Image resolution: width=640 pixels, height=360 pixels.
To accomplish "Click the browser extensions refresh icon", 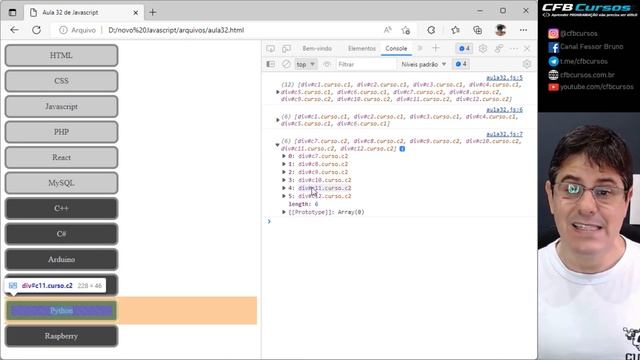I will click(431, 30).
